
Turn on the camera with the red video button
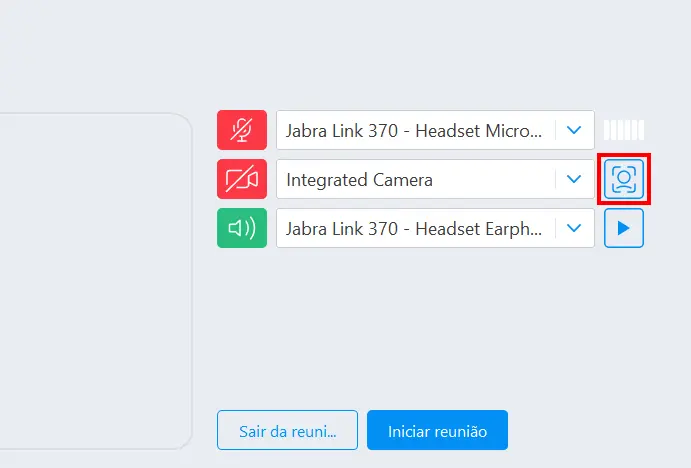coord(241,179)
